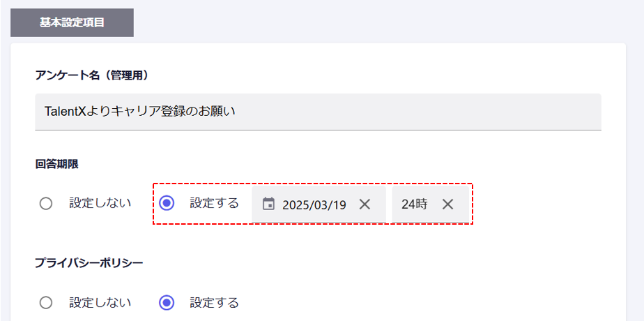Click the プライバシーポリシー section heading
Screen dimensions: 644x321
[89, 263]
